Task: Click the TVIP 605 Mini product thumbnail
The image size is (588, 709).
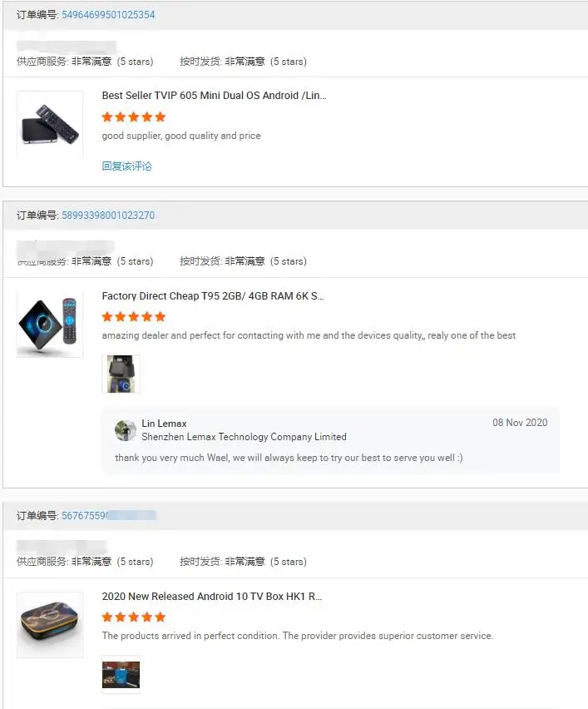Action: tap(50, 124)
